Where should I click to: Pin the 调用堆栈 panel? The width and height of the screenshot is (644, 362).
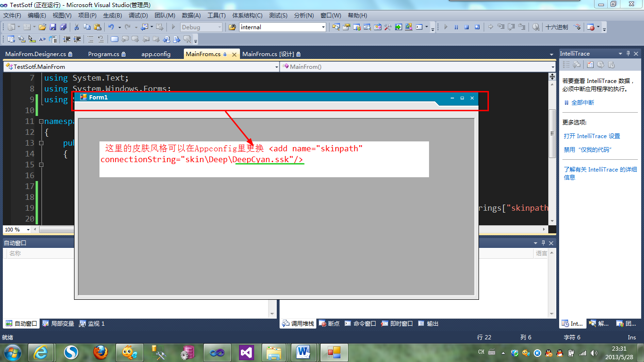tap(543, 243)
